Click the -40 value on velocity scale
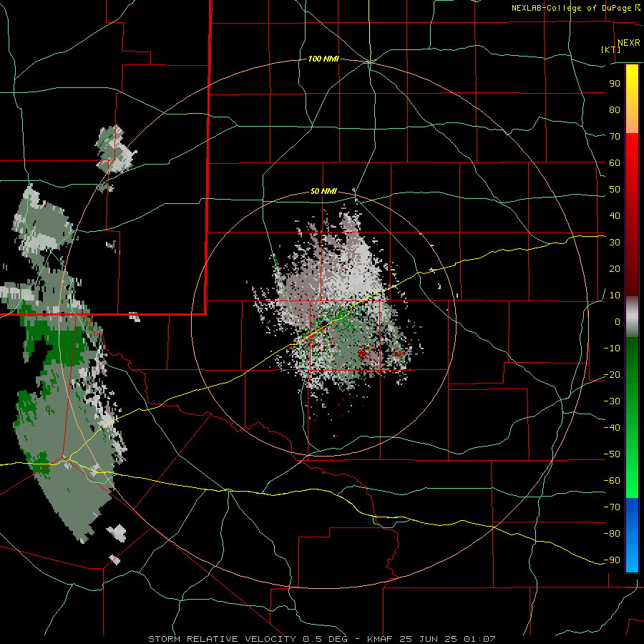 (x=612, y=428)
